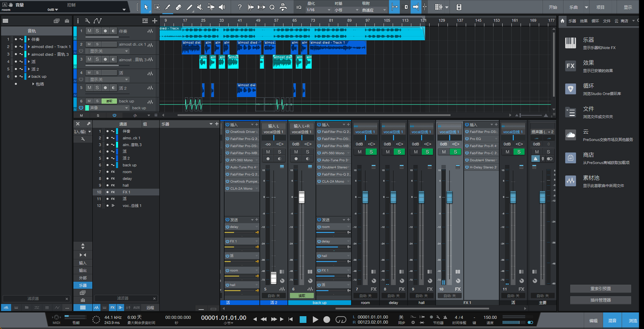Open the Pool (素材池) browser entry
Screen dimensions: 644x329
click(599, 181)
